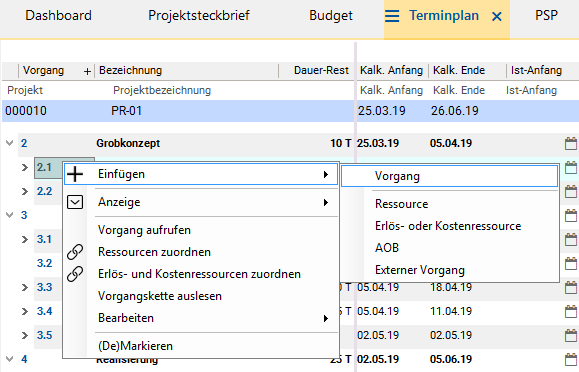Click the Anzeige dropdown box icon
The width and height of the screenshot is (579, 372).
[75, 202]
